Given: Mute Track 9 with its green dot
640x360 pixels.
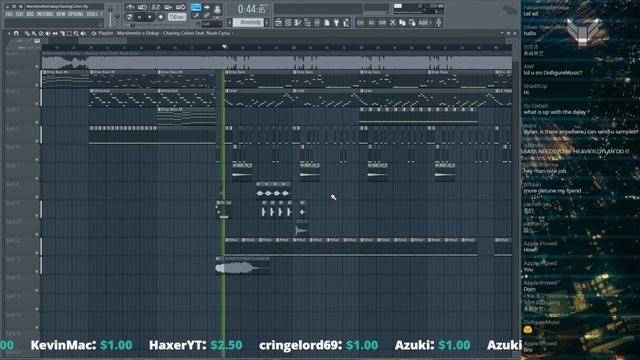Looking at the screenshot, I should click(x=37, y=216).
